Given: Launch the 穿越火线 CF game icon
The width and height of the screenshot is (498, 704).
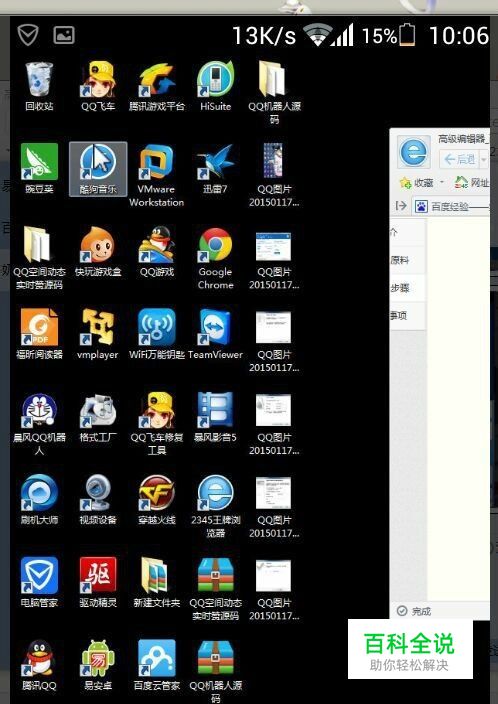Looking at the screenshot, I should (x=157, y=500).
